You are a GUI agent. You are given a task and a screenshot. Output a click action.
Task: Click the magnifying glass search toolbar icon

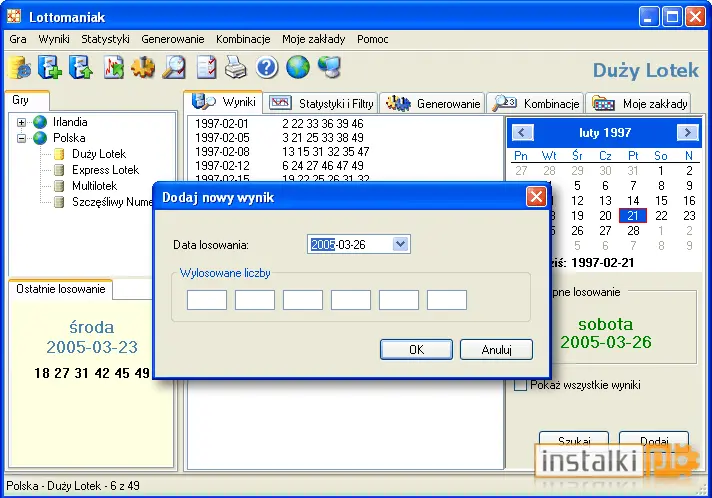[x=173, y=68]
